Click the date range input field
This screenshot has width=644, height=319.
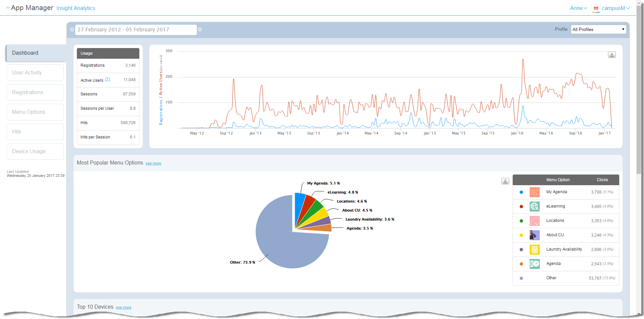[136, 30]
